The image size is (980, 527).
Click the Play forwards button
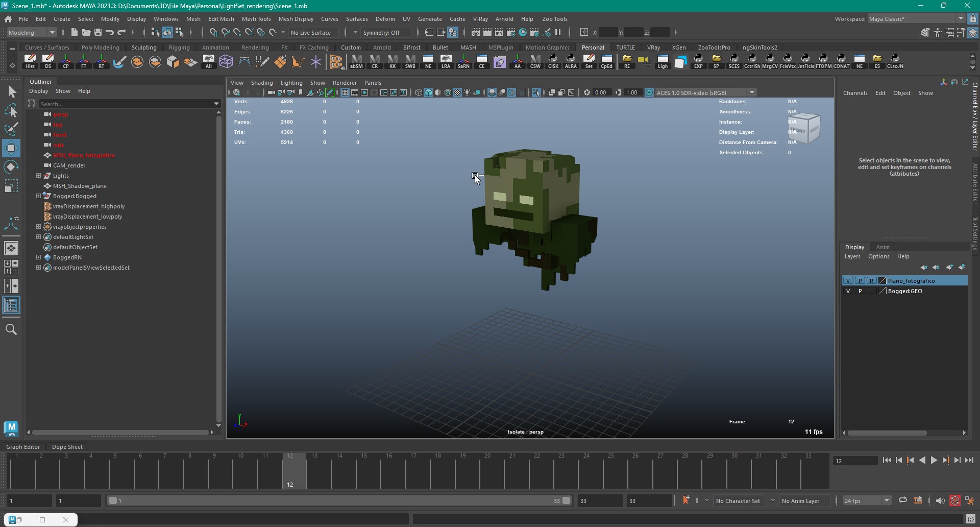pos(934,460)
